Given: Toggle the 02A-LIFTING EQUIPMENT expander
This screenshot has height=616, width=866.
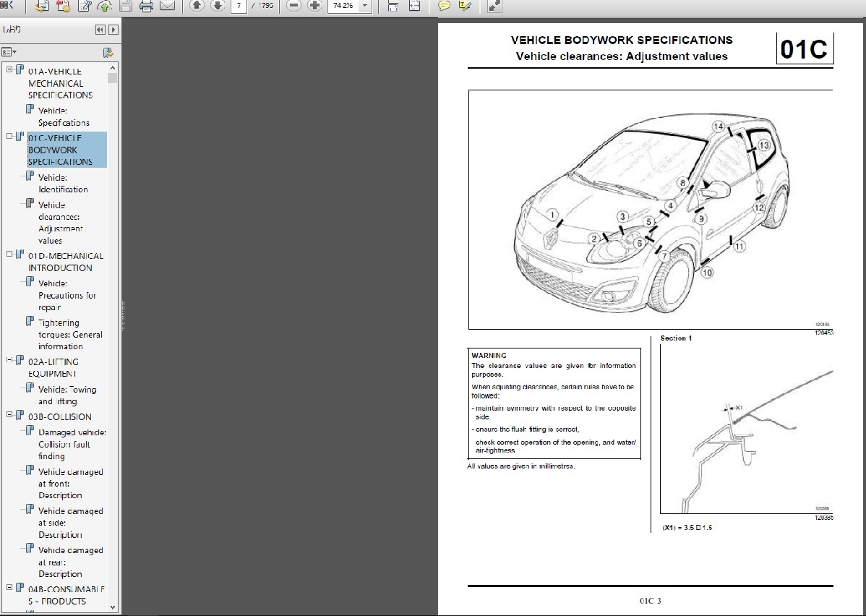Looking at the screenshot, I should (9, 360).
